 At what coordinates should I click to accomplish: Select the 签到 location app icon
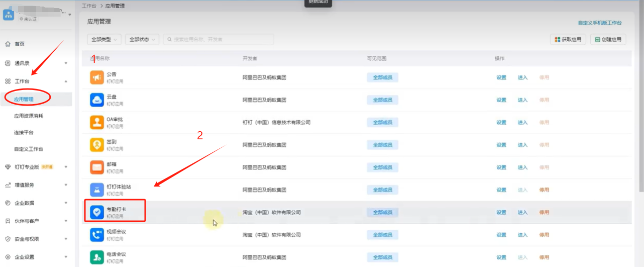pos(96,145)
